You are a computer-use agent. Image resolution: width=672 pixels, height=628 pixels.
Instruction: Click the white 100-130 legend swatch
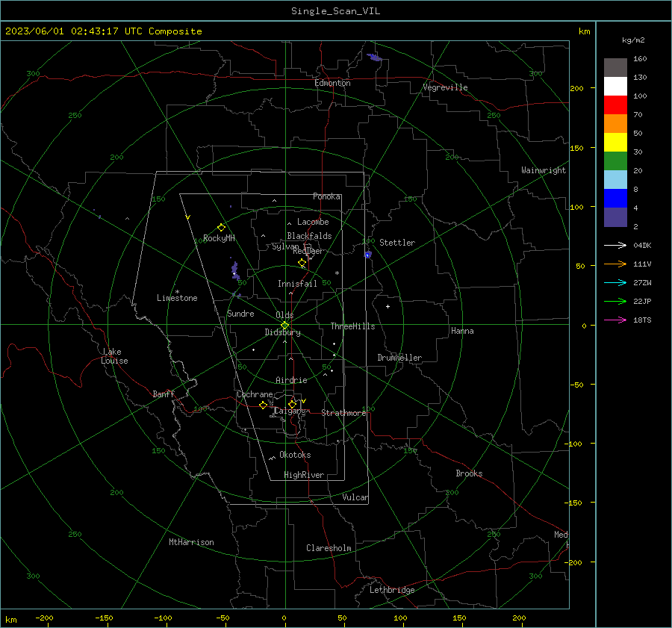click(615, 87)
